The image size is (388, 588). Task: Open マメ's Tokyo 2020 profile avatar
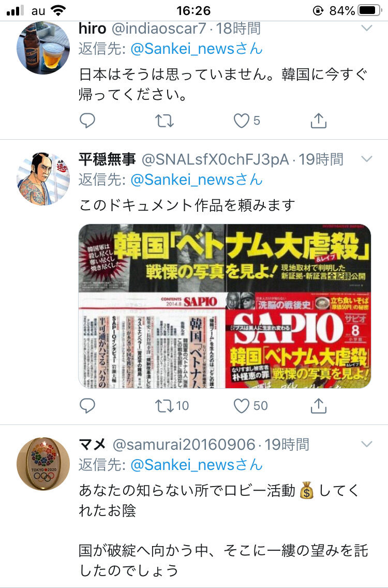coord(43,463)
